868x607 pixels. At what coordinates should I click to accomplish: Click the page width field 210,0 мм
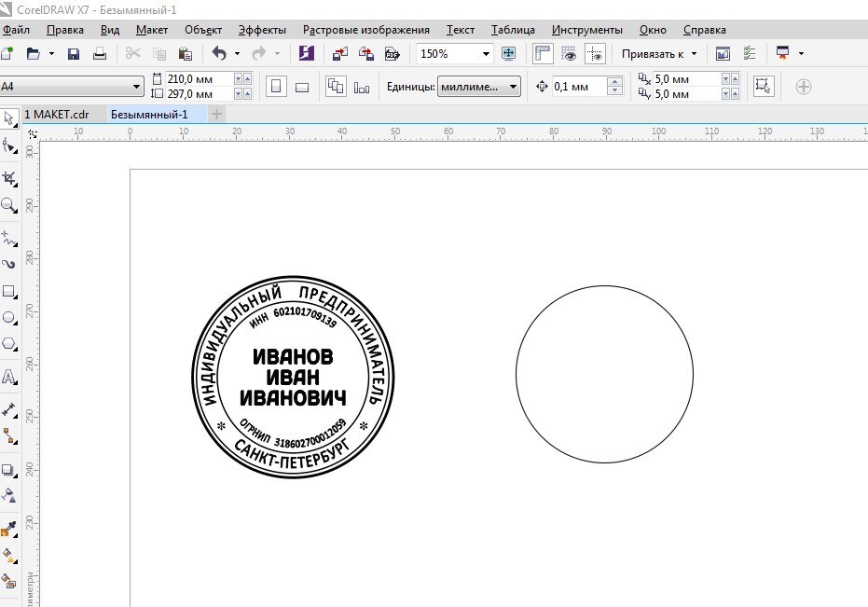click(x=199, y=79)
